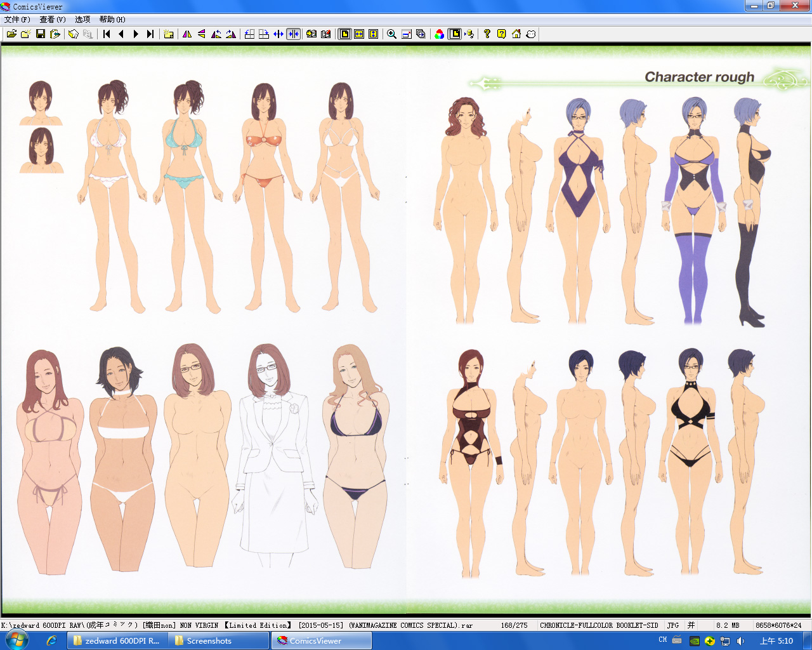Click the magnifier zoom icon

click(391, 34)
